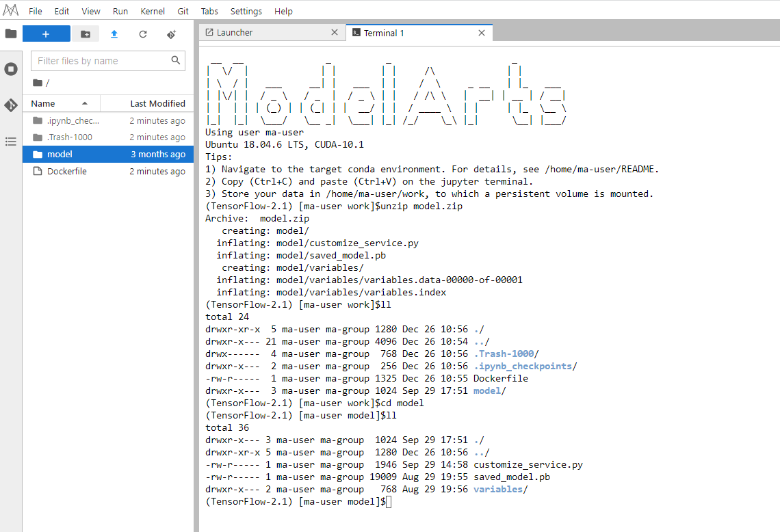Click '3 months ago' modified time for model
This screenshot has width=780, height=532.
tap(158, 154)
